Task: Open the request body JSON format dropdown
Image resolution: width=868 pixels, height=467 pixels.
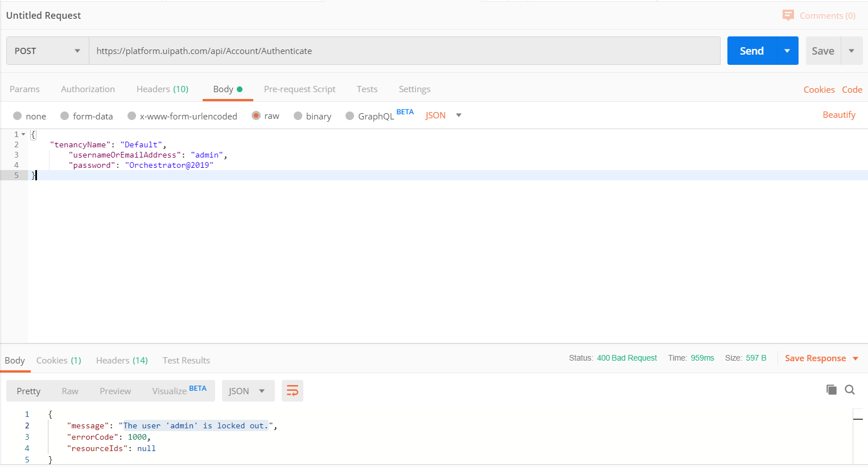Action: pos(443,115)
